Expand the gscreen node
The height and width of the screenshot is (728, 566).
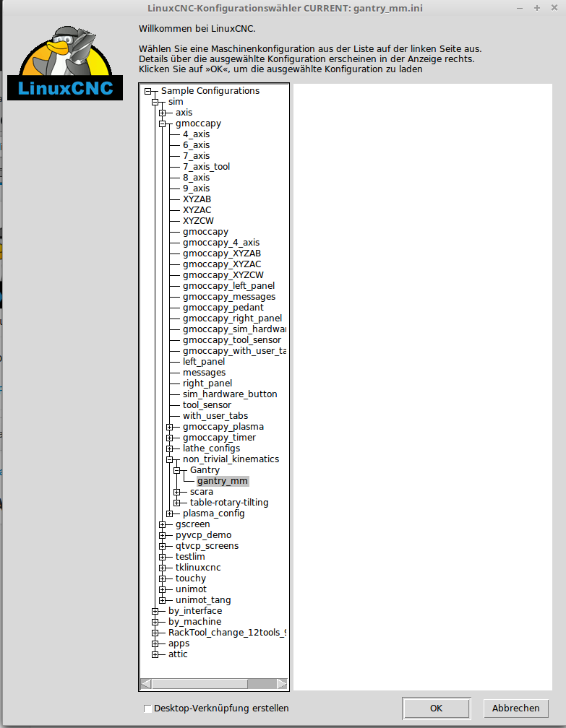tap(162, 524)
